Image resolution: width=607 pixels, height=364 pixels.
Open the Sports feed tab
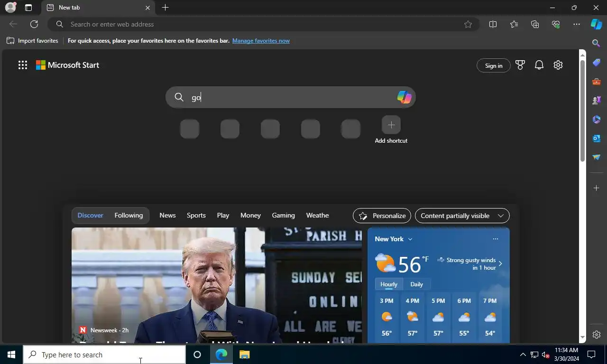coord(196,215)
